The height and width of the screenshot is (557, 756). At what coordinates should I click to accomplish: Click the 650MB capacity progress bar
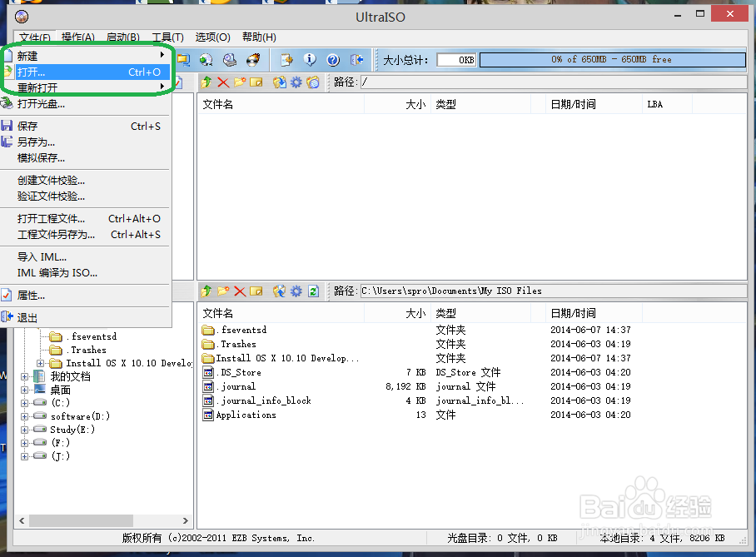(x=612, y=60)
